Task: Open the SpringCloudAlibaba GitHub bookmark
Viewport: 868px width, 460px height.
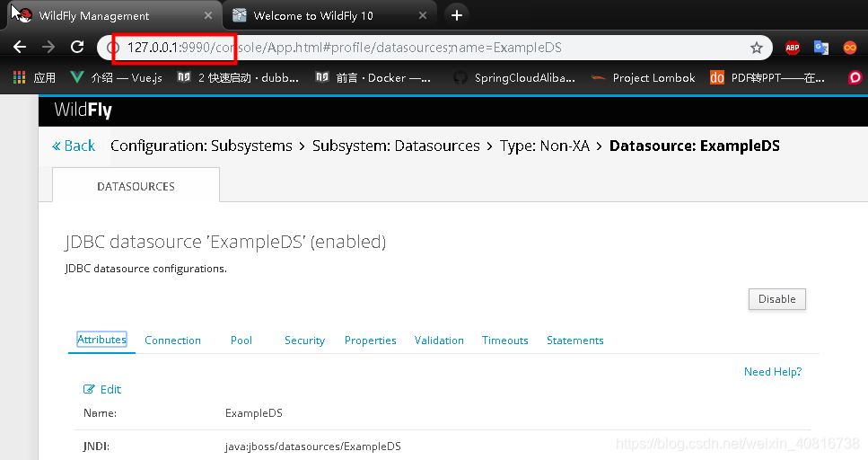Action: click(514, 77)
